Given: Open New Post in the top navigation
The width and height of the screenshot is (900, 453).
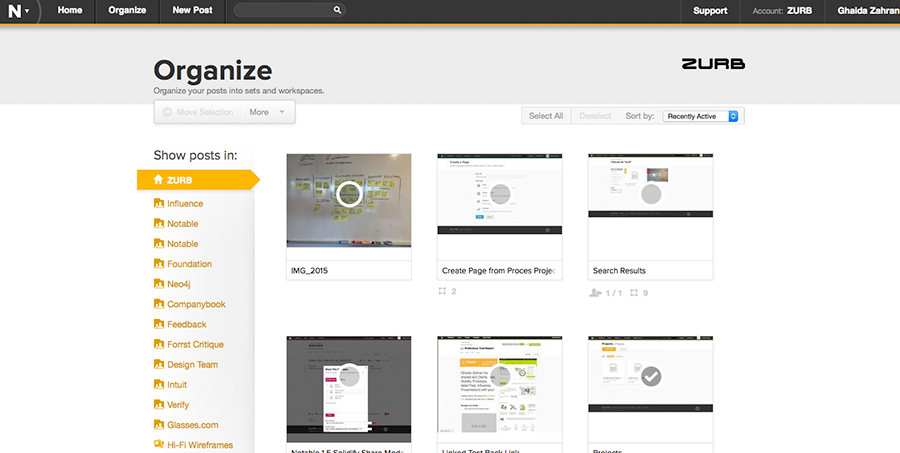Looking at the screenshot, I should point(192,10).
